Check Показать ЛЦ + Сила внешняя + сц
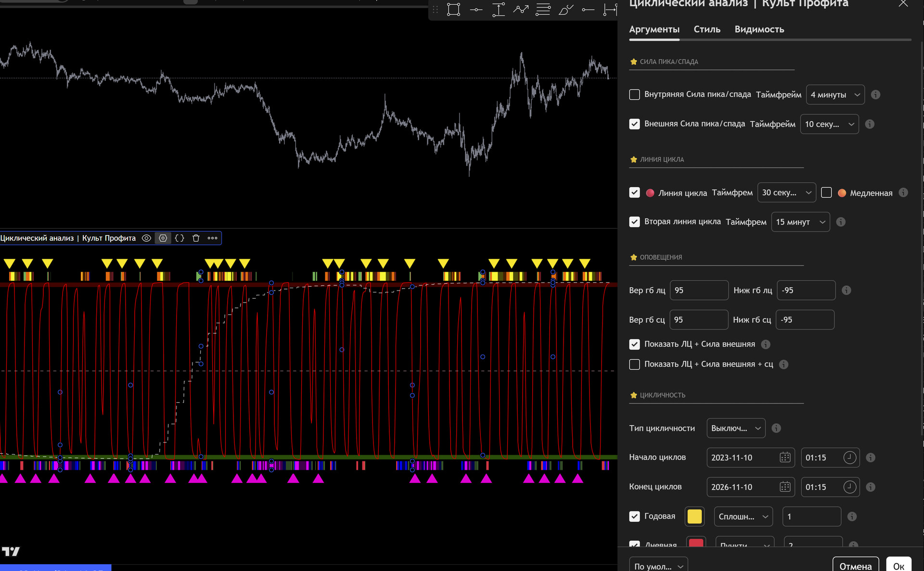 [x=634, y=365]
